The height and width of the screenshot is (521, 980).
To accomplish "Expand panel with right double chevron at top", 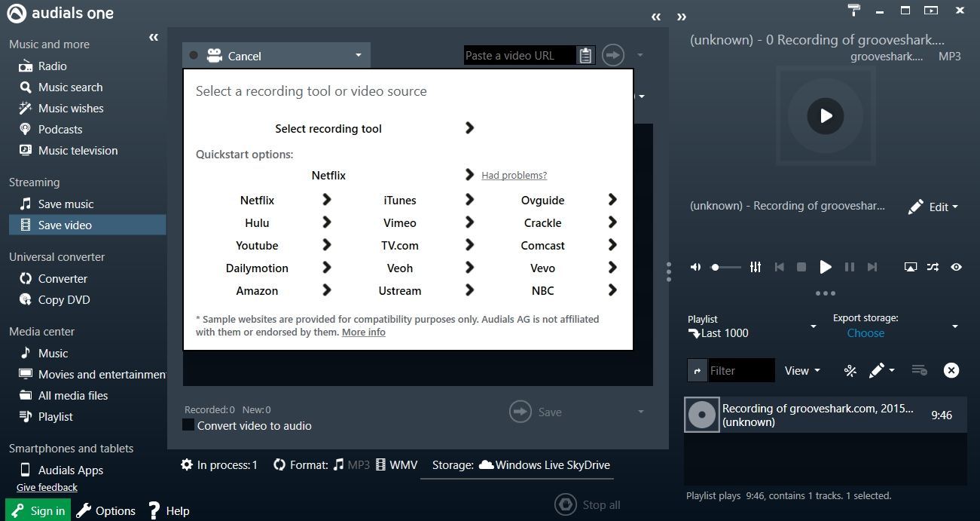I will point(682,17).
